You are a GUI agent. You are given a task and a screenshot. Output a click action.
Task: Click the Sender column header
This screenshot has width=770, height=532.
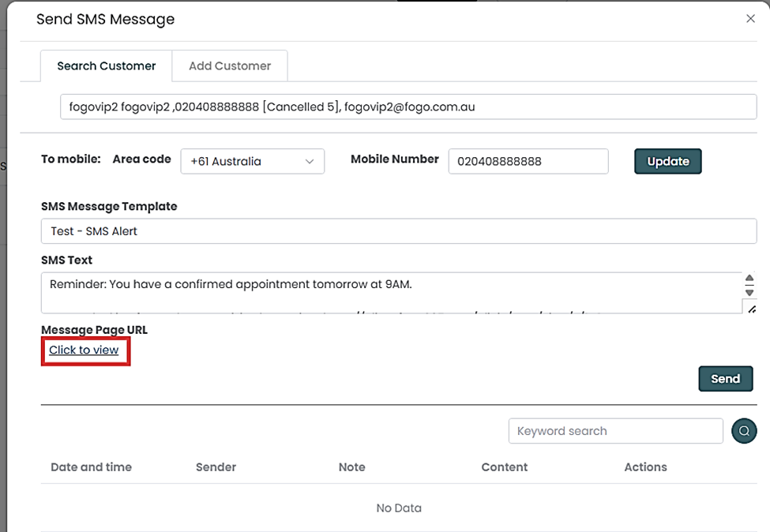click(216, 467)
